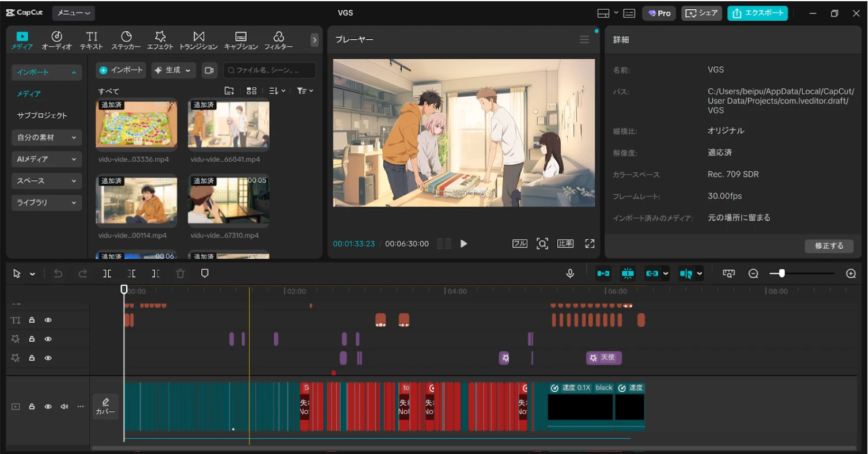Screen dimensions: 868x454
Task: Open the sort order dropdown
Action: pos(277,91)
